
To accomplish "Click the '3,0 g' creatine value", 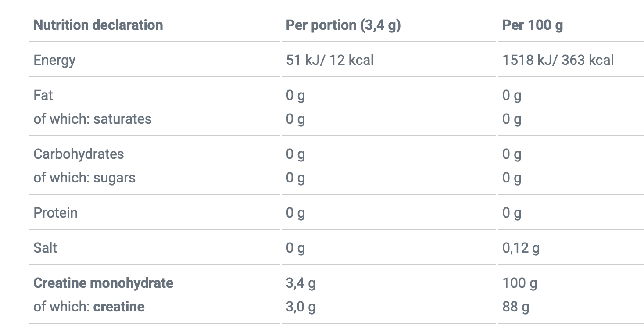I will pyautogui.click(x=301, y=307).
